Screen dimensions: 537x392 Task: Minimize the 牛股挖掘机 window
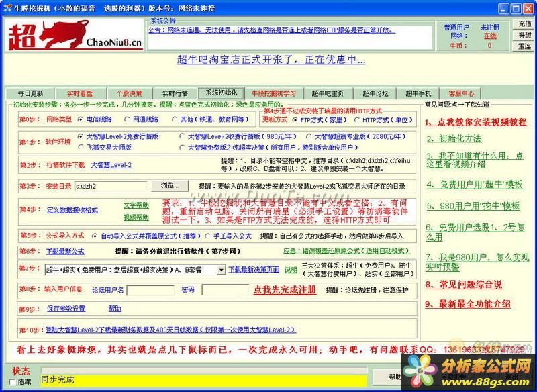[x=503, y=9]
